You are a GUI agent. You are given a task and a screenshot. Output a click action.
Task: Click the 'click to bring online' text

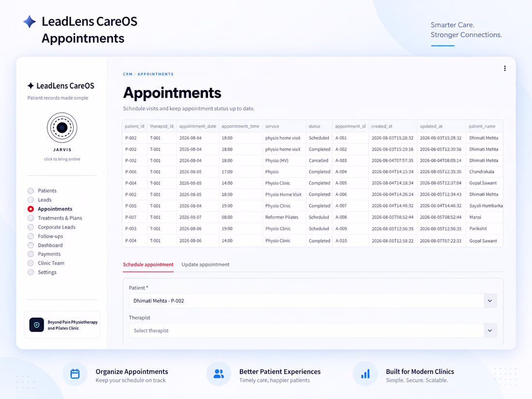(62, 159)
